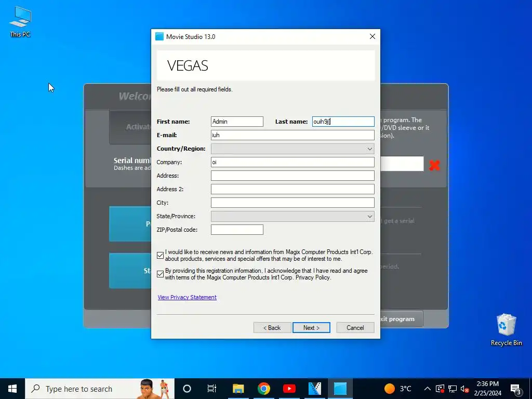
Task: Open the Windows Start menu
Action: pos(12,389)
